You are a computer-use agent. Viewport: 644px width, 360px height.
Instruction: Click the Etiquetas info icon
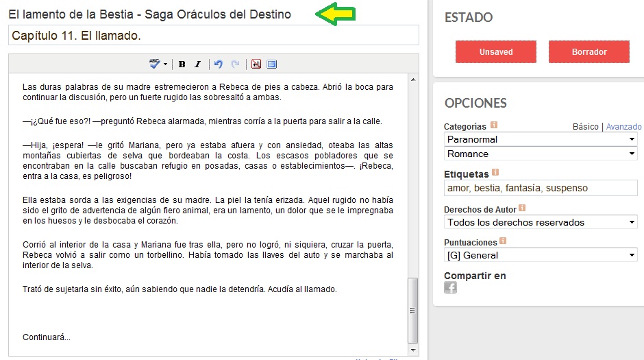pyautogui.click(x=495, y=172)
